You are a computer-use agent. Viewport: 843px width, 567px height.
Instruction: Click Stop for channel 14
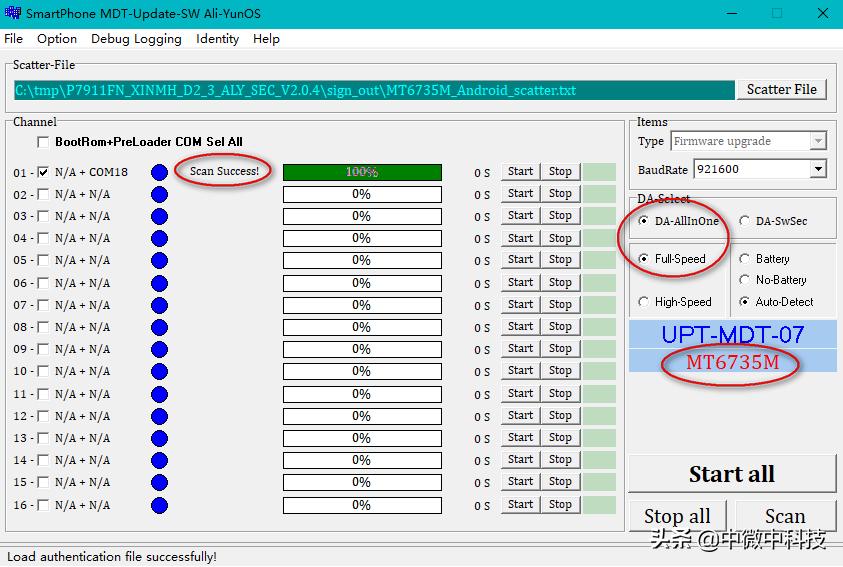click(x=560, y=460)
